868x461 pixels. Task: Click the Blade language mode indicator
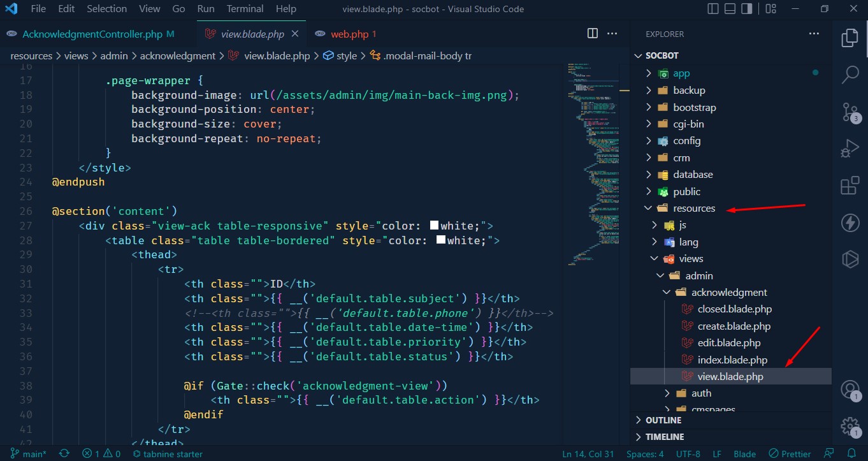[x=744, y=454]
